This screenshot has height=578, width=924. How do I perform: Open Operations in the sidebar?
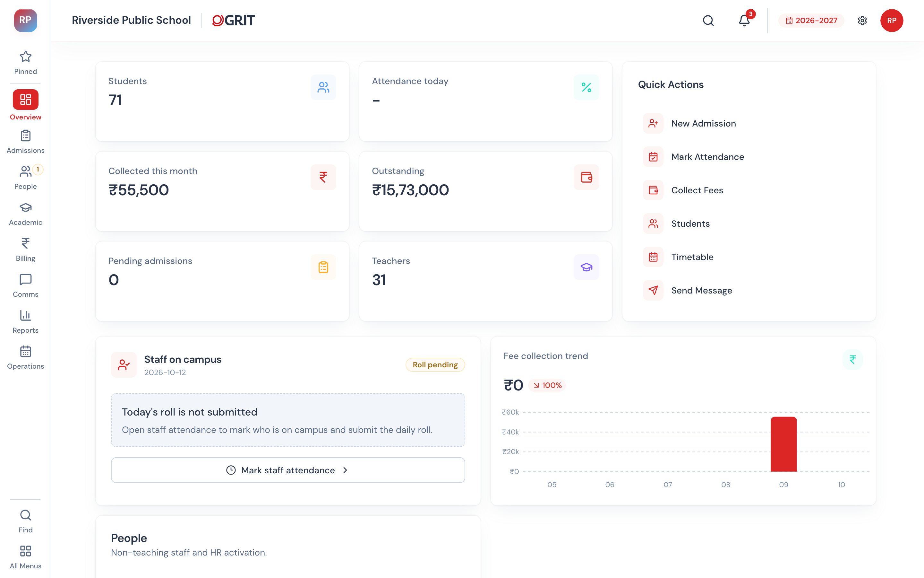click(x=26, y=357)
